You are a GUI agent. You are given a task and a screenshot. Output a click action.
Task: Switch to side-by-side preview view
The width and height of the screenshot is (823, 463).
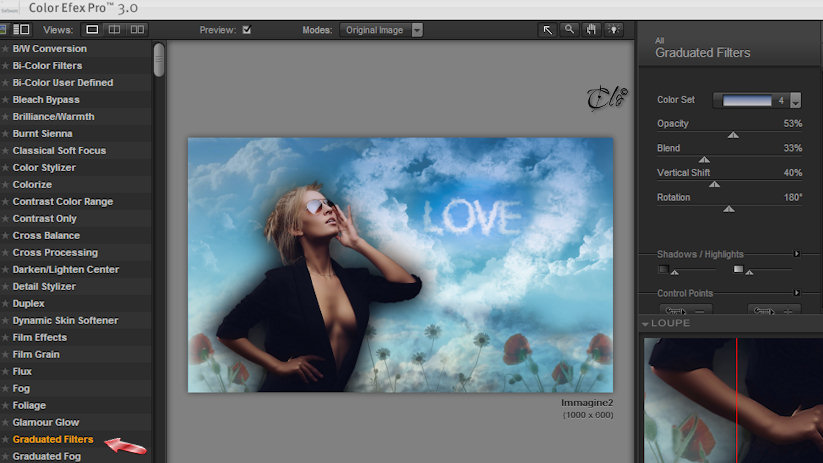coord(137,30)
